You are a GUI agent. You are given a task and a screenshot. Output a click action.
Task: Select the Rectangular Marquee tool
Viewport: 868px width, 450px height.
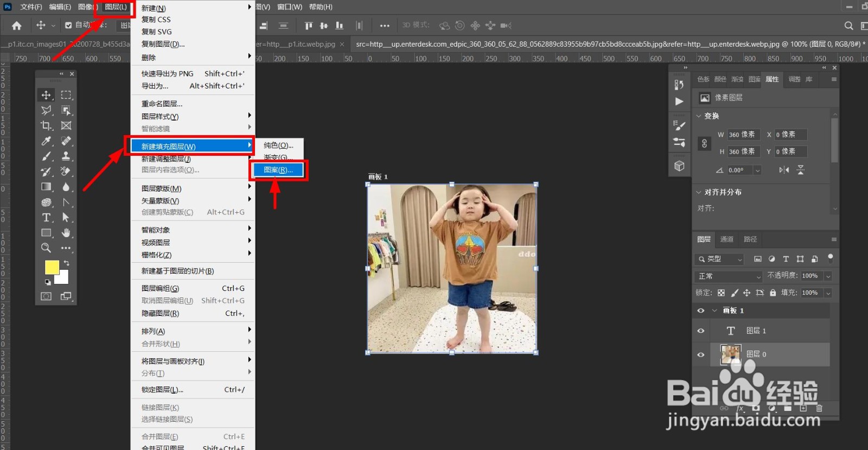66,95
